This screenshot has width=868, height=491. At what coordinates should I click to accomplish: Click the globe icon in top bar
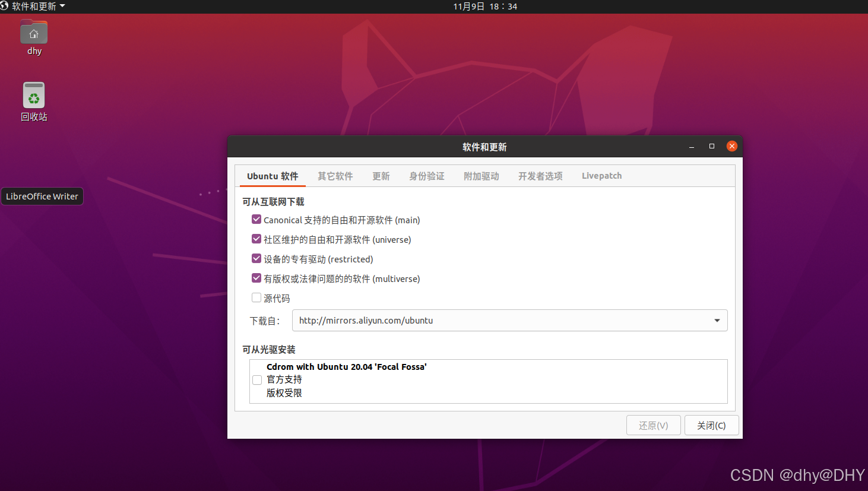(4, 6)
